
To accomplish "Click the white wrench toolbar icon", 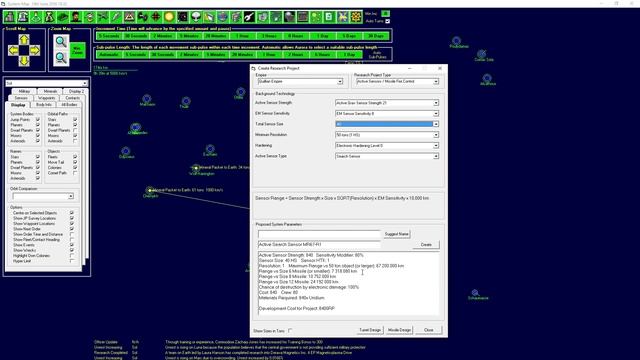I will (249, 17).
